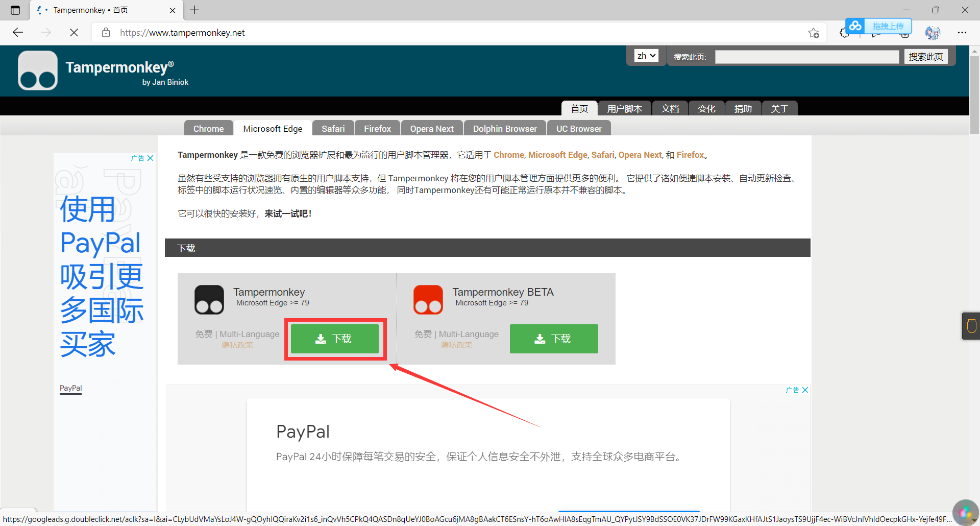
Task: Click the 下载 section header bar
Action: 487,248
